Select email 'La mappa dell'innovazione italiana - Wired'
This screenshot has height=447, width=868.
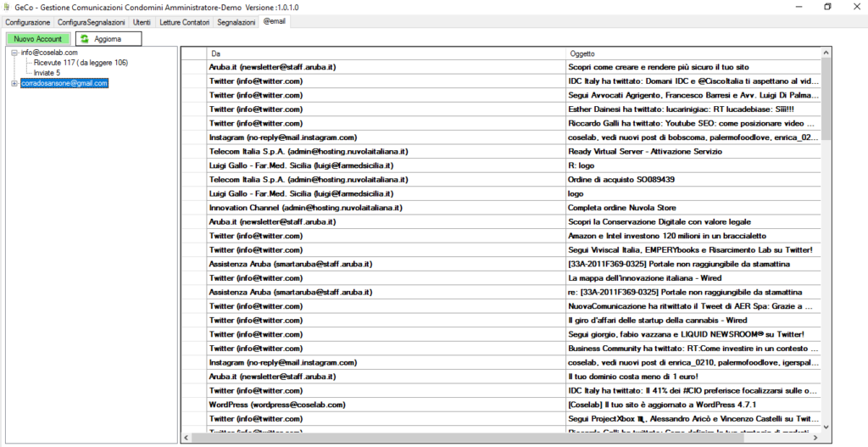pyautogui.click(x=693, y=278)
